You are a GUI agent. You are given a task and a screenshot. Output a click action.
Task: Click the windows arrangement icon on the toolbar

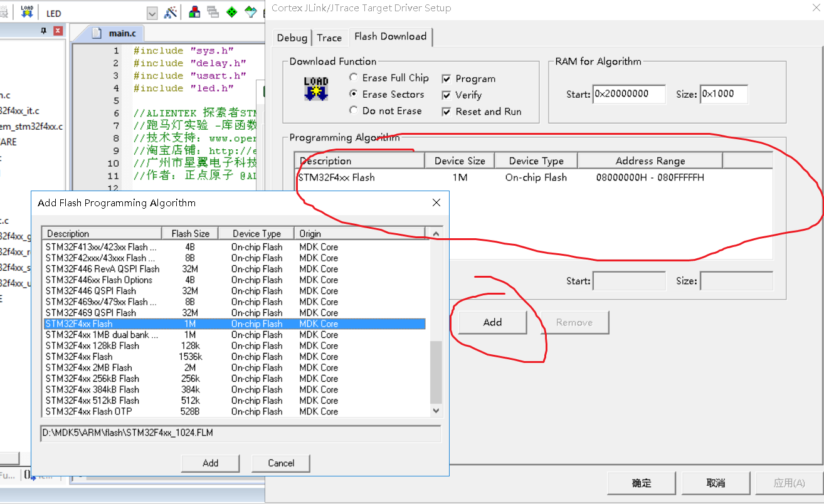point(211,11)
